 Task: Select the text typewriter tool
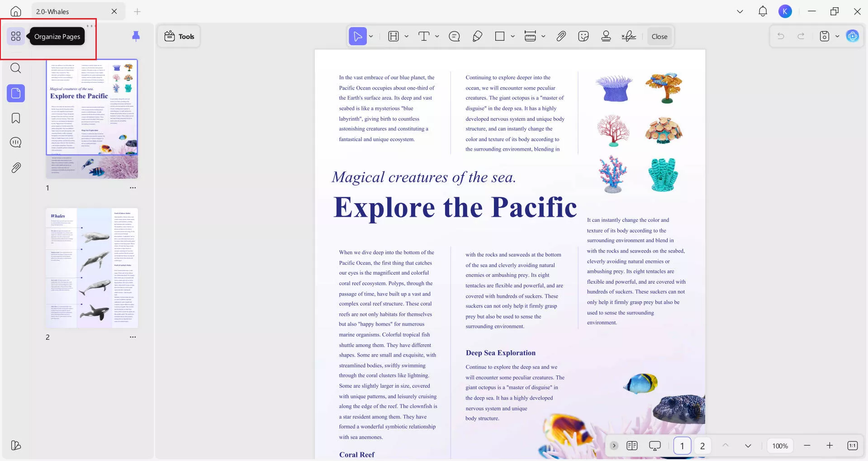[424, 36]
